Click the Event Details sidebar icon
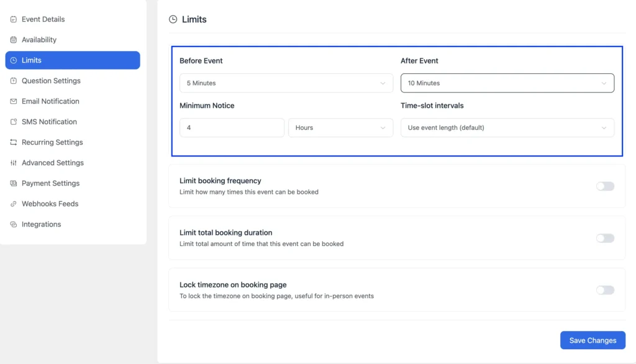Viewport: 636px width, 364px height. 14,19
